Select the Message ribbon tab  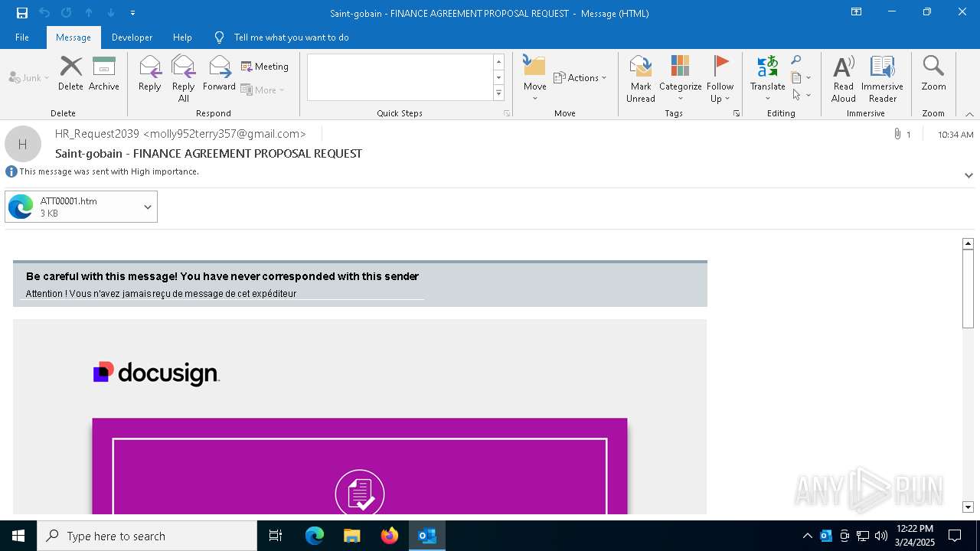click(x=73, y=37)
